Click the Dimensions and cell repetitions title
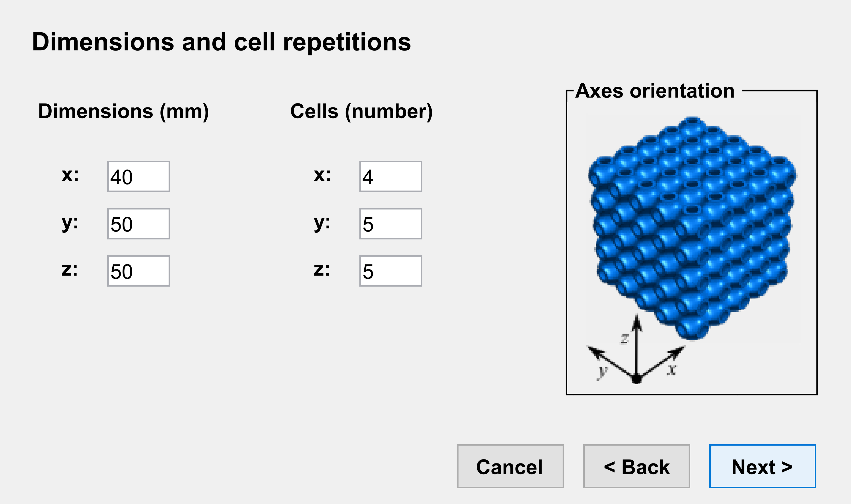851x504 pixels. click(221, 42)
